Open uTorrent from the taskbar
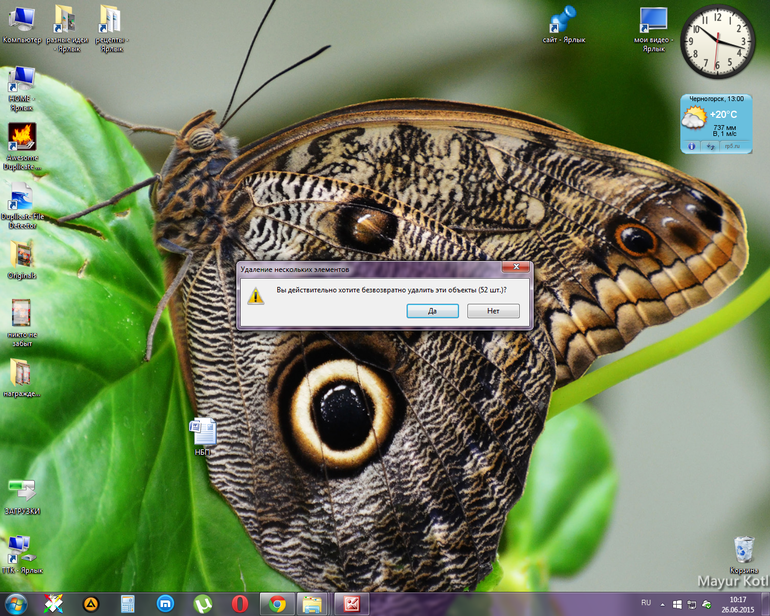Screen dimensions: 770x616 pos(204,604)
